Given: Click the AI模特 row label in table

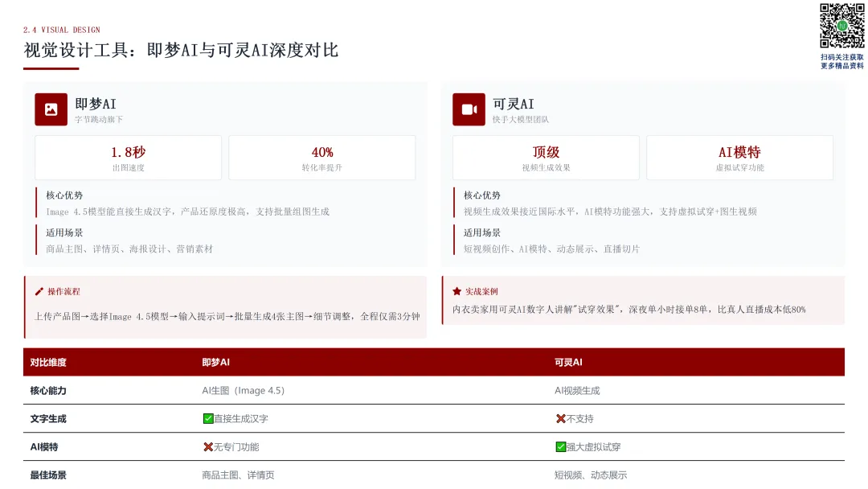Looking at the screenshot, I should [x=44, y=447].
